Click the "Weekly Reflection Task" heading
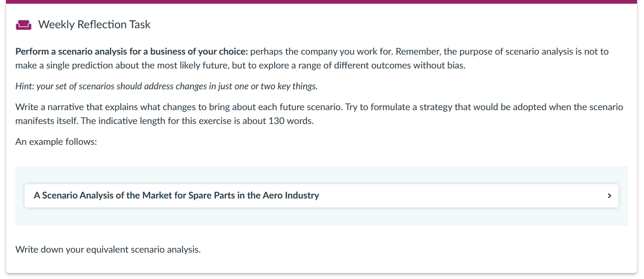 [x=94, y=25]
